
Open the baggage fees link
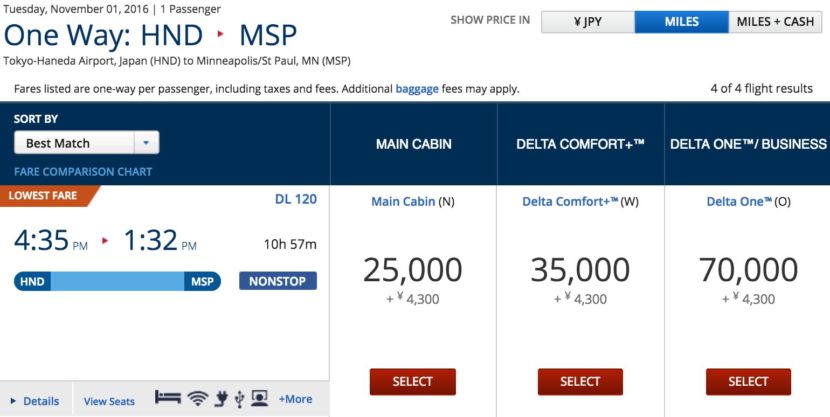tap(417, 88)
